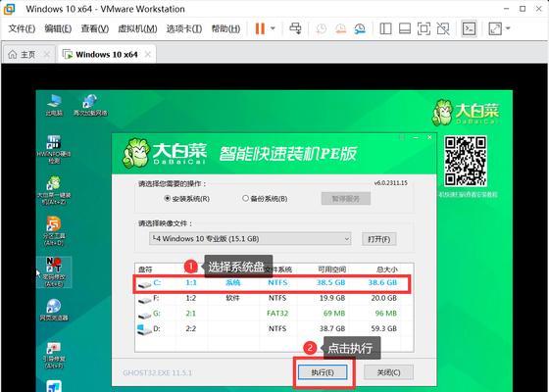
Task: Expand the stretch mode dropdown arrow
Action: [x=508, y=28]
